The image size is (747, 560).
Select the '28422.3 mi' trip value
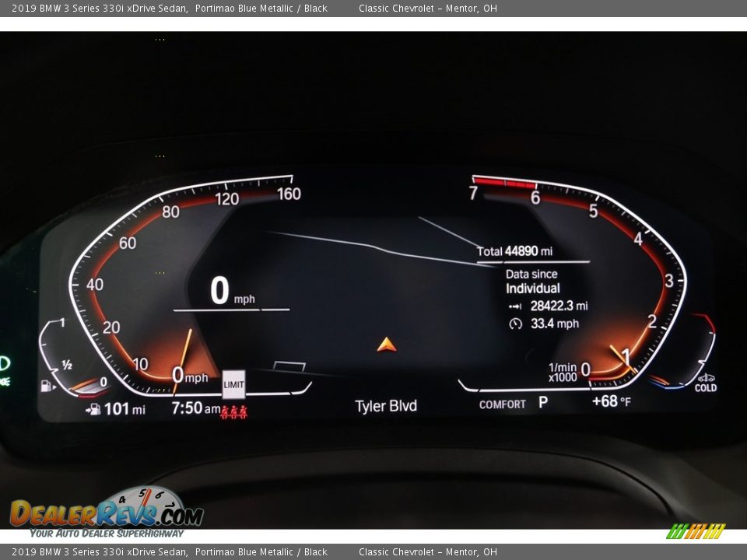559,306
